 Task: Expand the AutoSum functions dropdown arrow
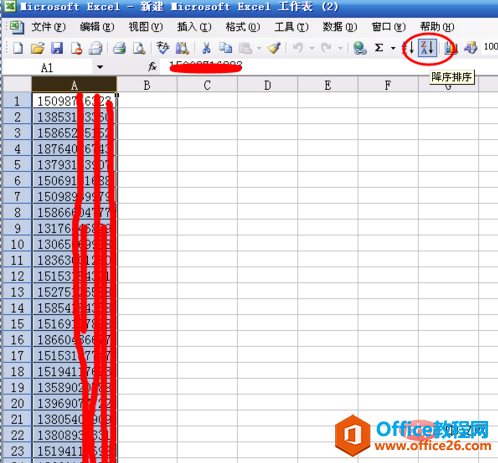pyautogui.click(x=393, y=48)
